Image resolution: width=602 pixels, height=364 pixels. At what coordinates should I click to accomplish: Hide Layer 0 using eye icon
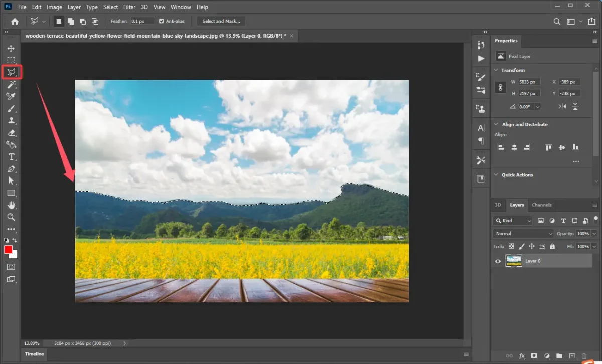[x=498, y=261]
